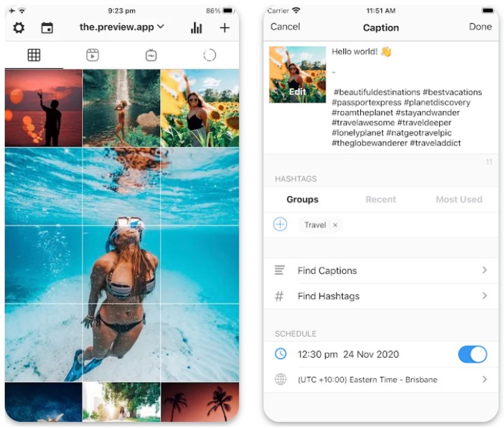
Task: Open the calendar scheduling icon
Action: click(x=47, y=28)
